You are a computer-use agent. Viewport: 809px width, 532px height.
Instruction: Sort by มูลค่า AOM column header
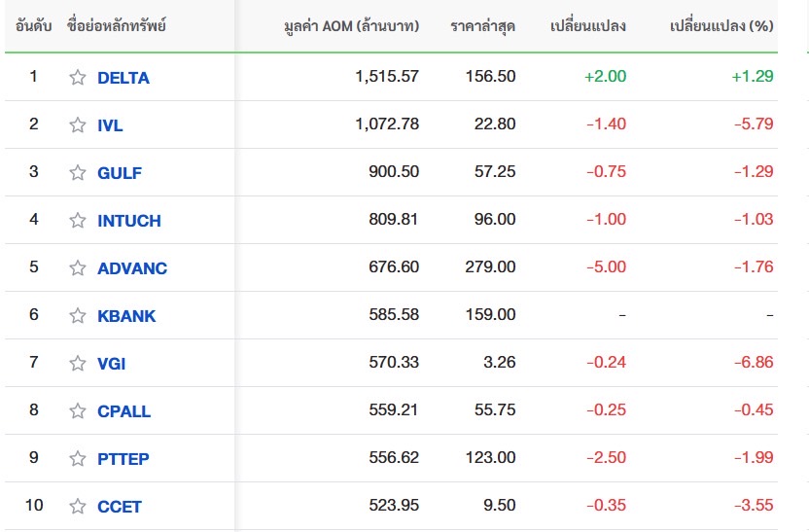coord(351,26)
